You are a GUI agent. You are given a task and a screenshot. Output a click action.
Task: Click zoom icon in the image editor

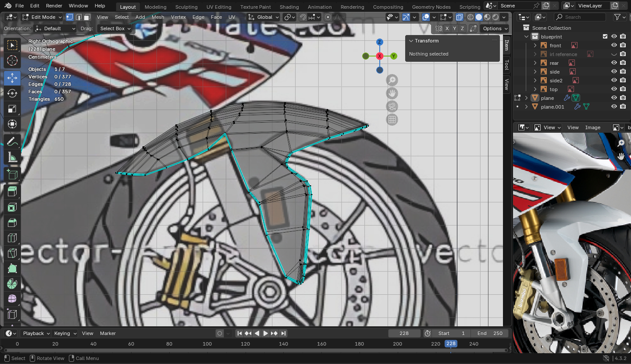(621, 143)
